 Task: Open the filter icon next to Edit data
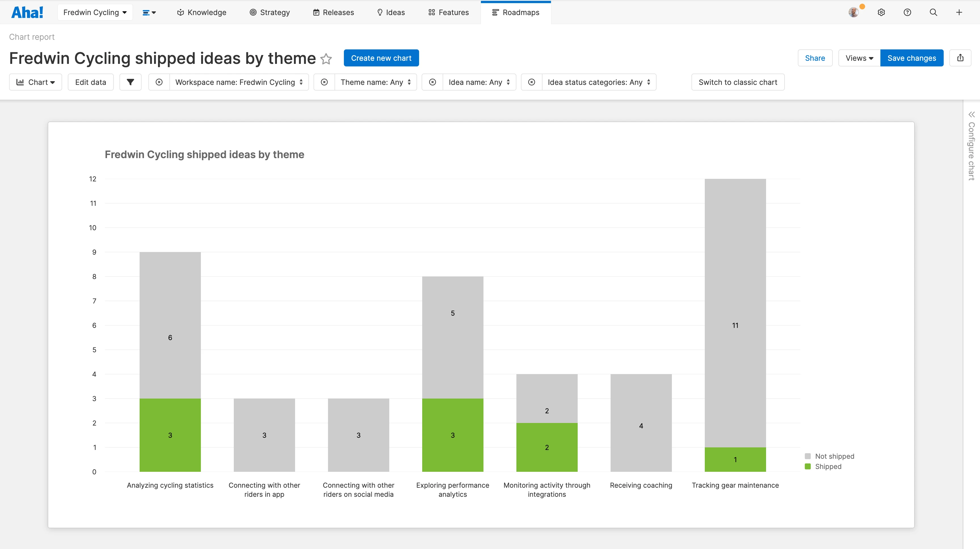click(131, 82)
